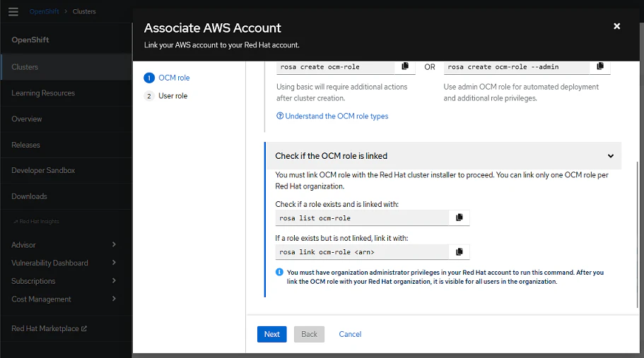Viewport: 644px width, 358px height.
Task: Copy the rosa link ocm-role command
Action: click(459, 251)
